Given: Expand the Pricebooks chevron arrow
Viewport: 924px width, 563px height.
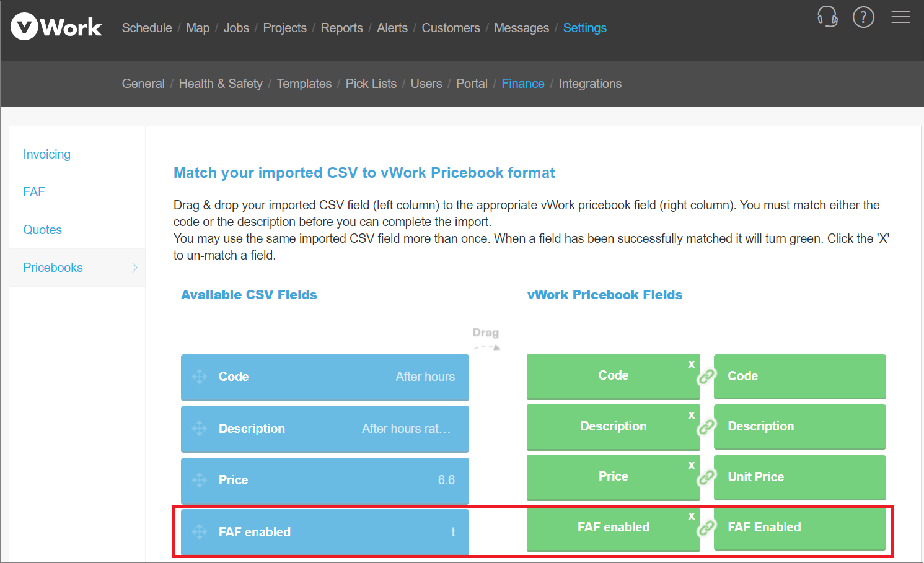Looking at the screenshot, I should [x=134, y=268].
